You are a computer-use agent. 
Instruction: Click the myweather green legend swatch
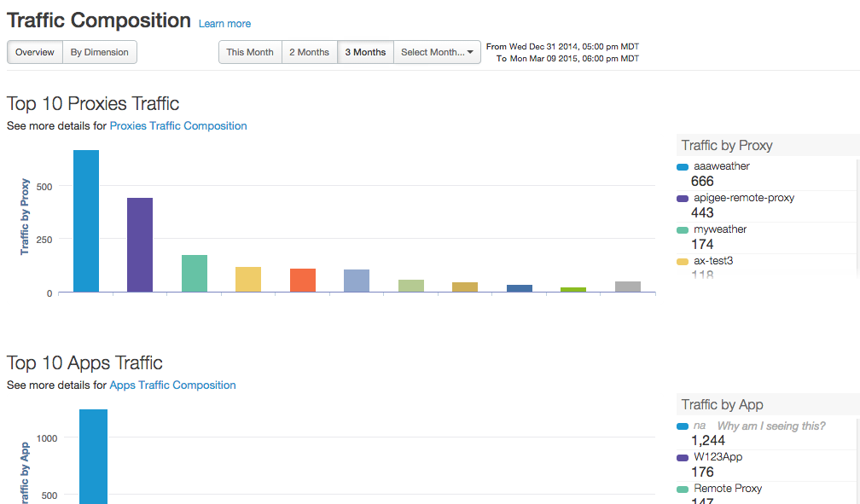(x=683, y=230)
